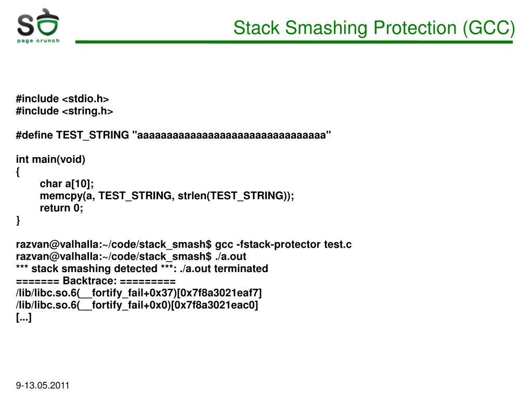Click the SO page crunch acorn logo
The width and height of the screenshot is (532, 399).
(38, 26)
